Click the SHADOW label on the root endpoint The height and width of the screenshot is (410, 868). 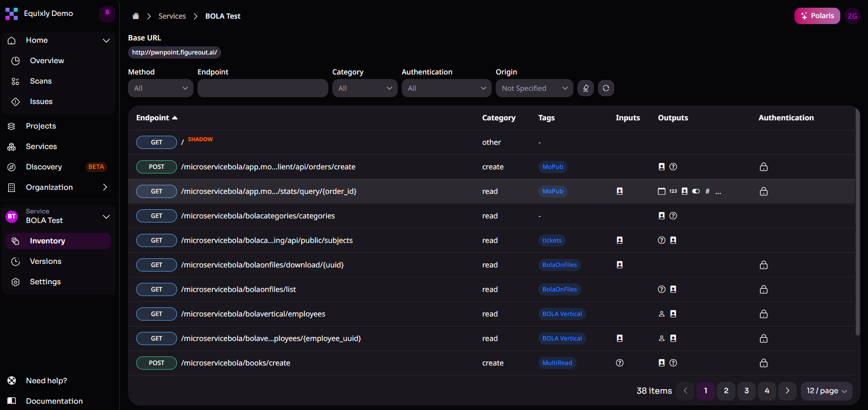200,139
